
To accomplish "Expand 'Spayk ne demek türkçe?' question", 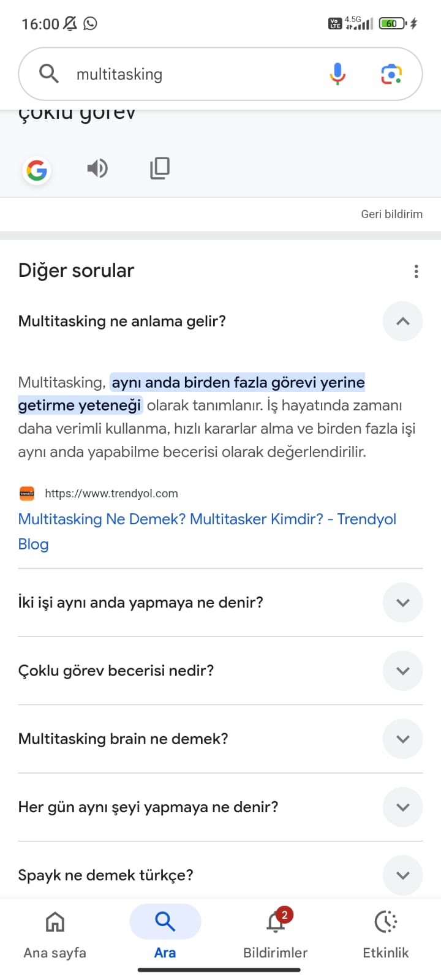I will (x=402, y=875).
